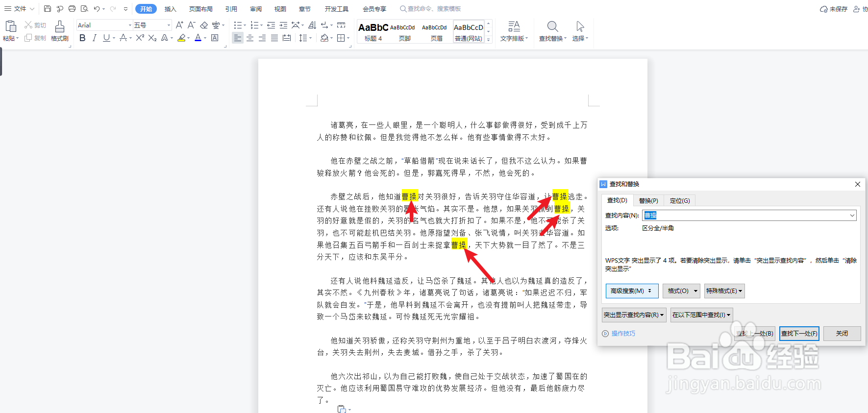The height and width of the screenshot is (413, 868).
Task: Open the 在以下范围中查找(I) dropdown
Action: (701, 315)
